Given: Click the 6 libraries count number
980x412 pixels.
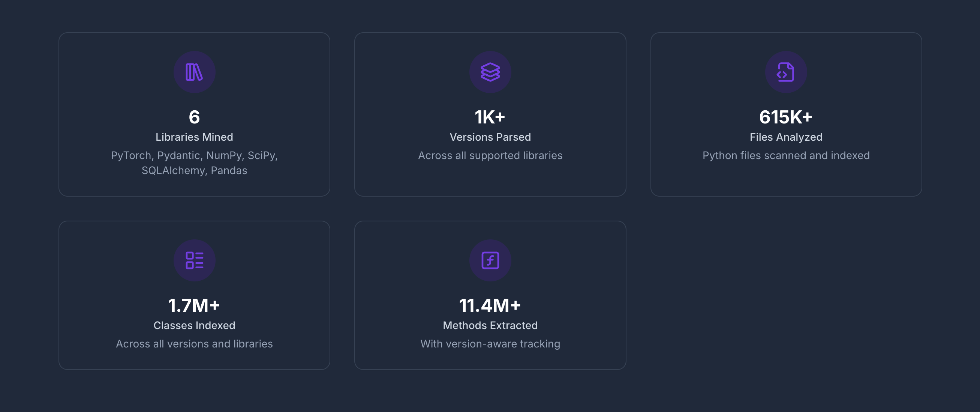Looking at the screenshot, I should click(194, 117).
